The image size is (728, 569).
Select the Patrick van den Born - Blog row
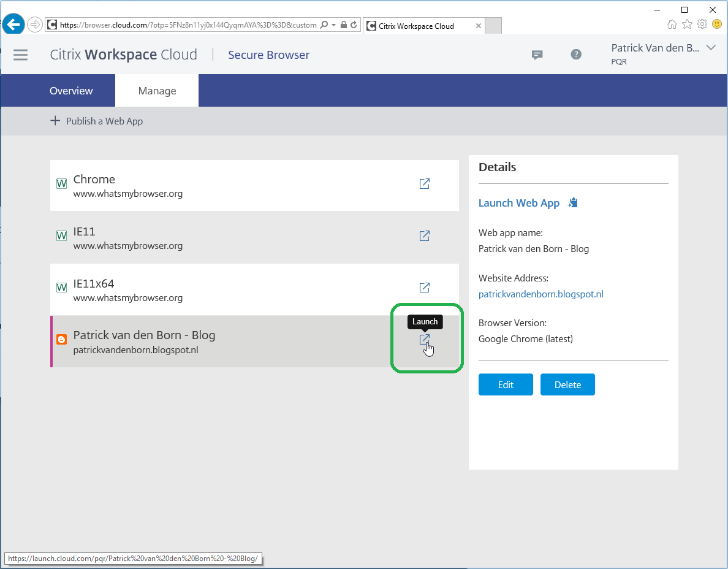pyautogui.click(x=254, y=342)
